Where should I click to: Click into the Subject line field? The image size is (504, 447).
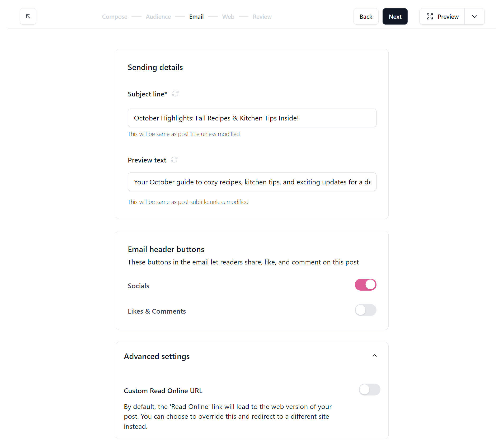[252, 118]
